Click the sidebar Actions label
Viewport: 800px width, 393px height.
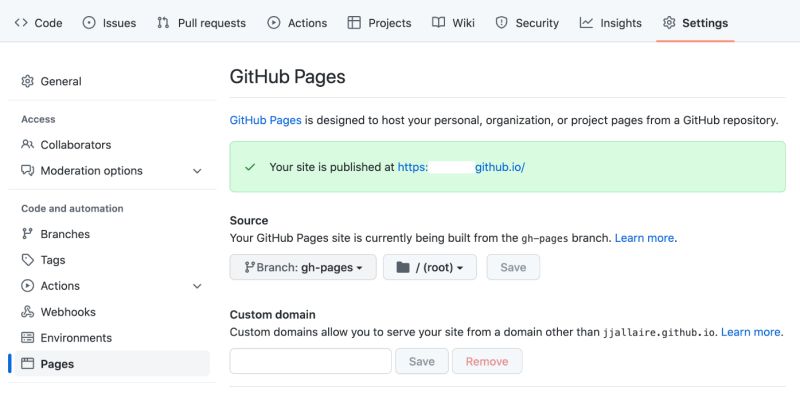coord(60,286)
